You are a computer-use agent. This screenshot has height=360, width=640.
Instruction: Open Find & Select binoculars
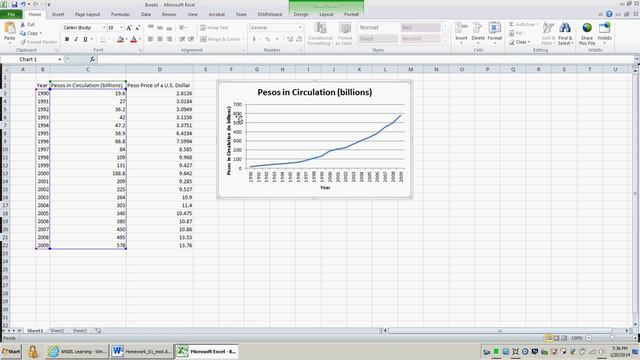(565, 33)
